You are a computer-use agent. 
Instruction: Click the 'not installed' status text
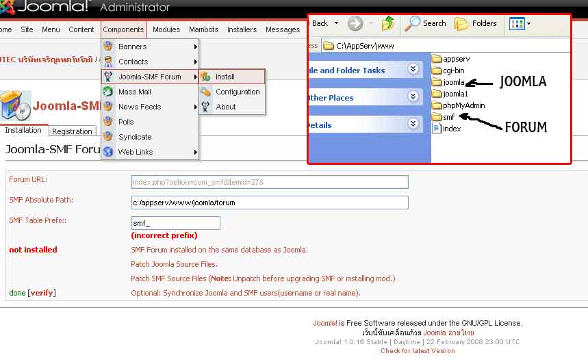[33, 250]
